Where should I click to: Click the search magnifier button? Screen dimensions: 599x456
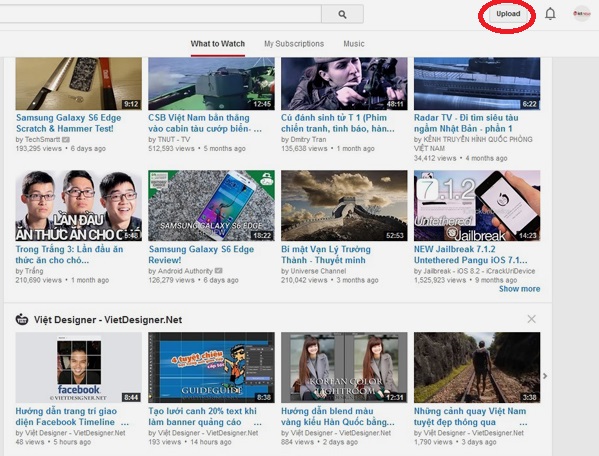point(342,15)
